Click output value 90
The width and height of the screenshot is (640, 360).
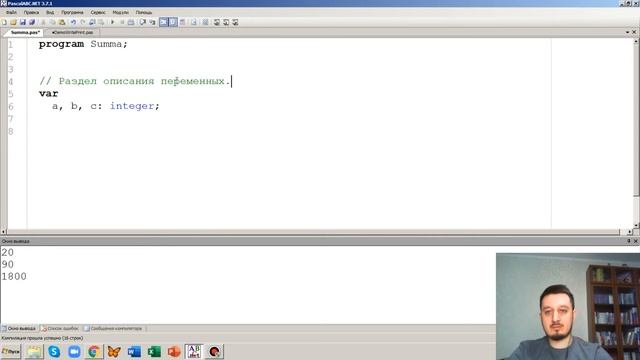[7, 264]
